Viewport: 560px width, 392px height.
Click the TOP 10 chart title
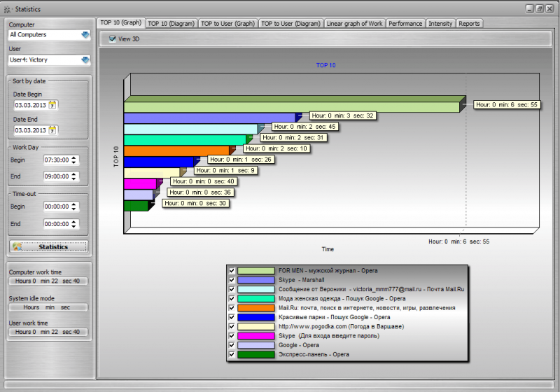(325, 65)
